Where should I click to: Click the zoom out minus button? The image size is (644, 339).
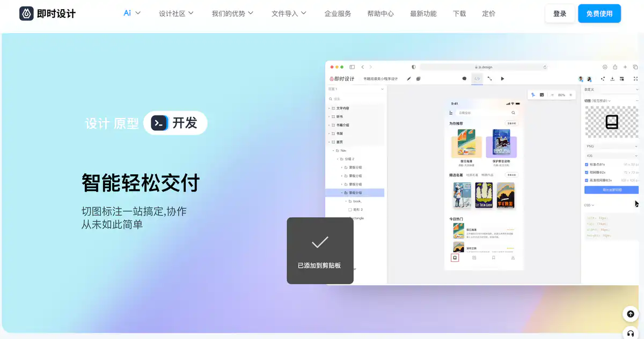pos(552,95)
